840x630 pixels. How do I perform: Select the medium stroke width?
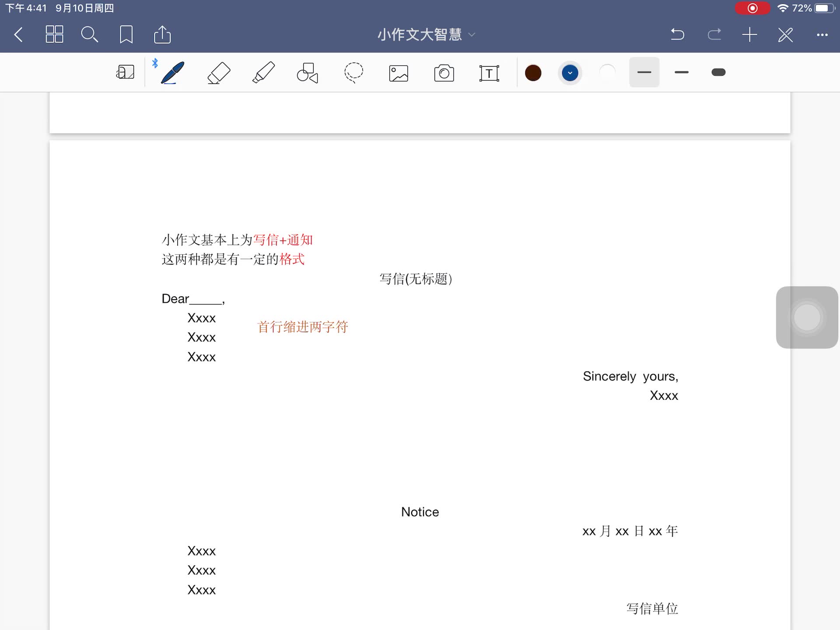682,72
